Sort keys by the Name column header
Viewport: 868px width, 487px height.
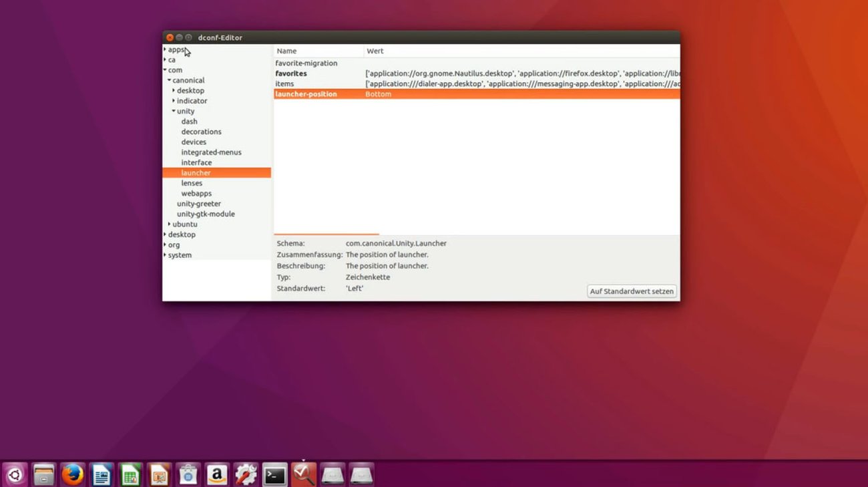[286, 50]
